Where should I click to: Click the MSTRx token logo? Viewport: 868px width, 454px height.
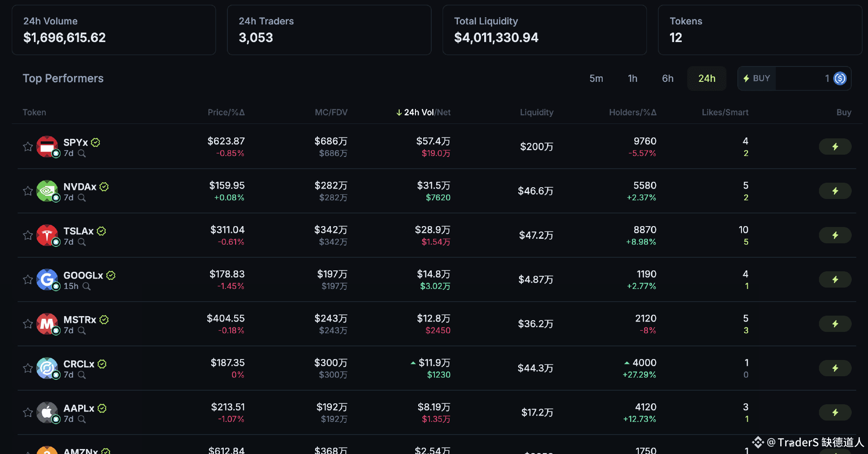click(x=47, y=324)
